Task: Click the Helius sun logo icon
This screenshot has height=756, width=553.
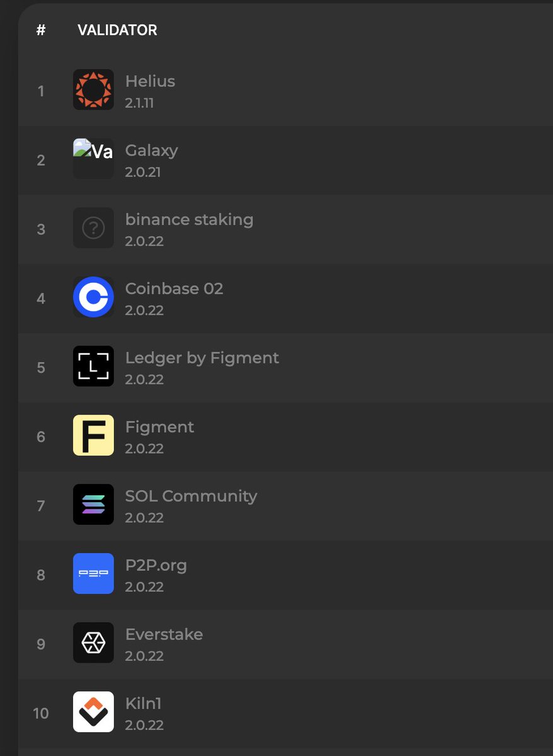Action: [x=93, y=89]
